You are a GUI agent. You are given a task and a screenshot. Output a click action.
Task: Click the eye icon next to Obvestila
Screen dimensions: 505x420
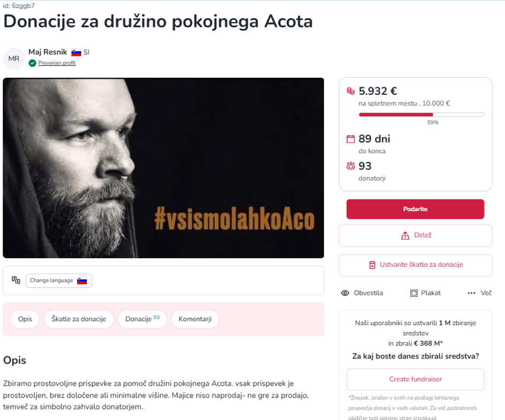coord(345,293)
